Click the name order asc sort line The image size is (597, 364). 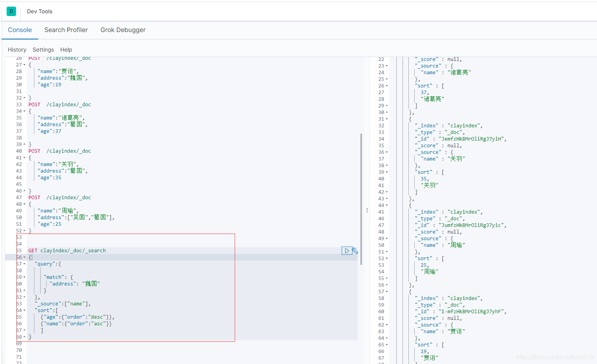pos(76,324)
